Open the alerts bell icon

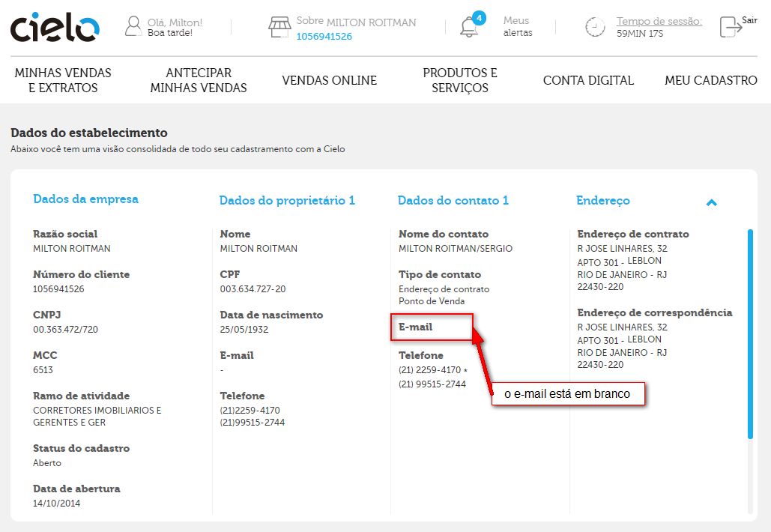(x=468, y=28)
